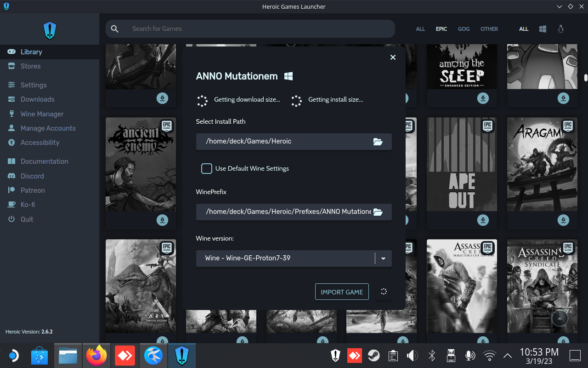Click download icon under Ape Out
Screen dimensions: 588x368
(483, 220)
